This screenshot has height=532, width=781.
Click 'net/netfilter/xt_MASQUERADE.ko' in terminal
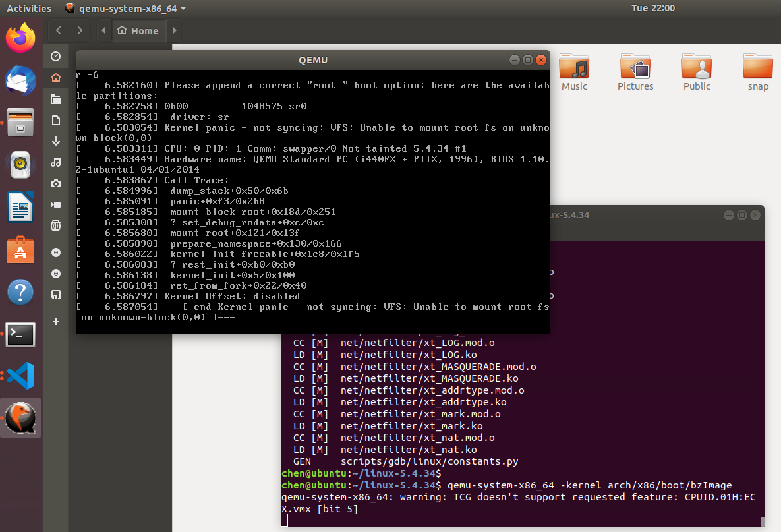[429, 378]
